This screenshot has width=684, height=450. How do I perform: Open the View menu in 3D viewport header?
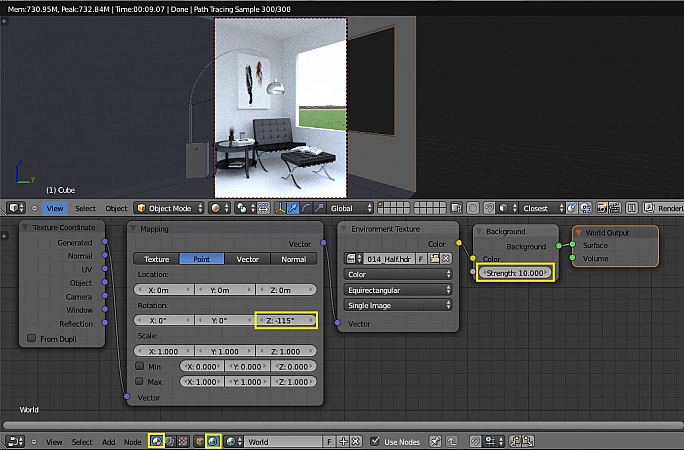(x=54, y=208)
